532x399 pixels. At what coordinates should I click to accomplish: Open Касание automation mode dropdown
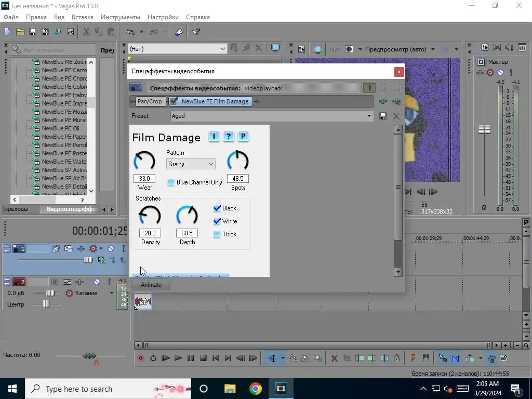(x=112, y=293)
